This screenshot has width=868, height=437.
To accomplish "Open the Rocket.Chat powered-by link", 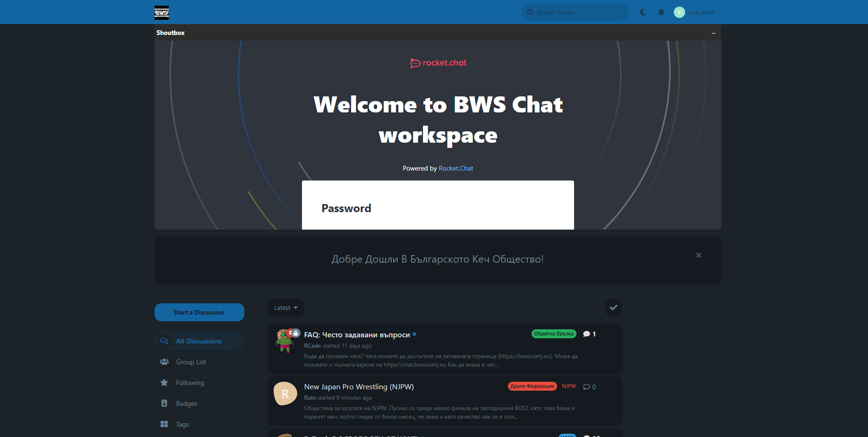I will [455, 168].
